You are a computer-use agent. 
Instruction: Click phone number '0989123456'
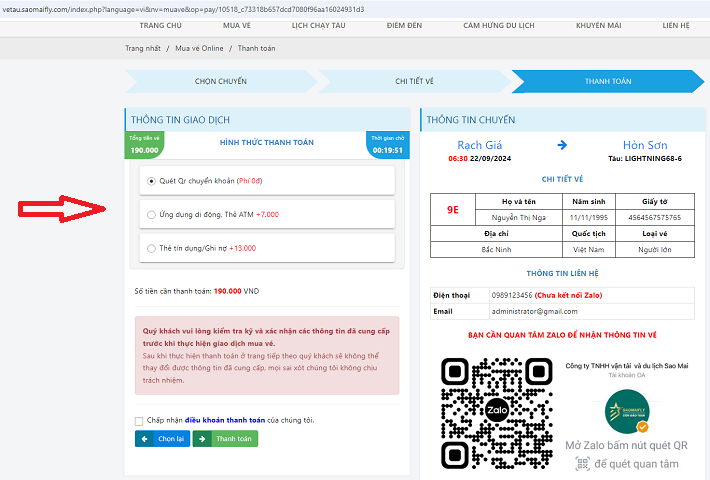click(512, 295)
